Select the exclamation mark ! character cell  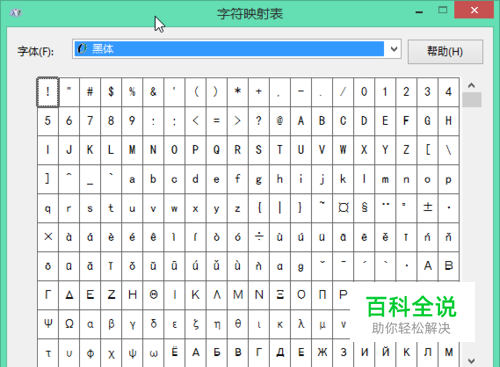[48, 92]
